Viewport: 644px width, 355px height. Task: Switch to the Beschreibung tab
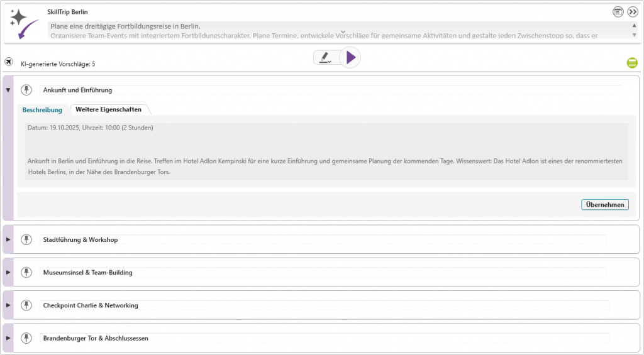pos(42,109)
